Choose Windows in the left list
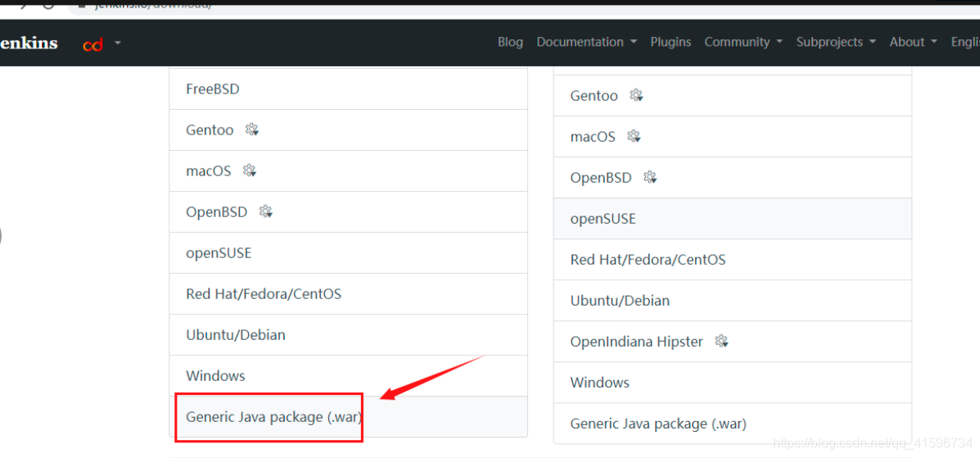 click(348, 375)
